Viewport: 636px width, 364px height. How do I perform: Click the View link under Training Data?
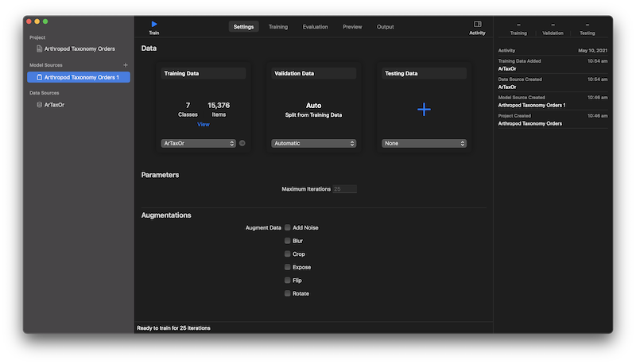click(204, 125)
